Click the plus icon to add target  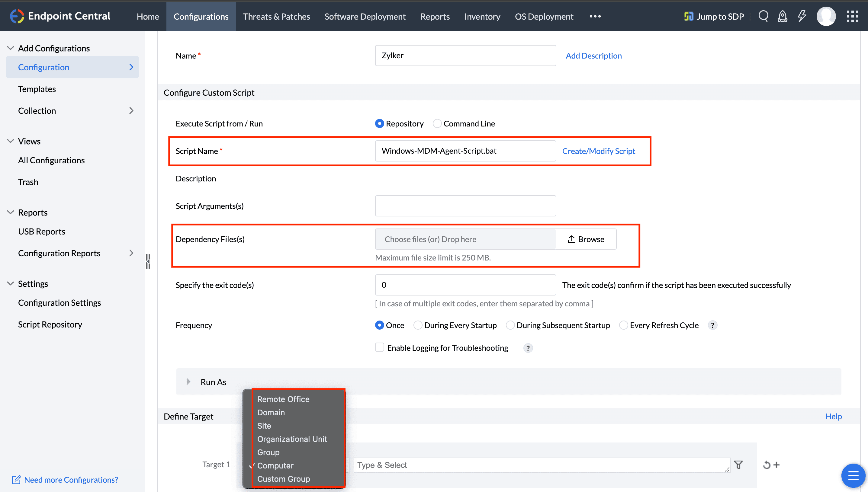click(x=777, y=465)
